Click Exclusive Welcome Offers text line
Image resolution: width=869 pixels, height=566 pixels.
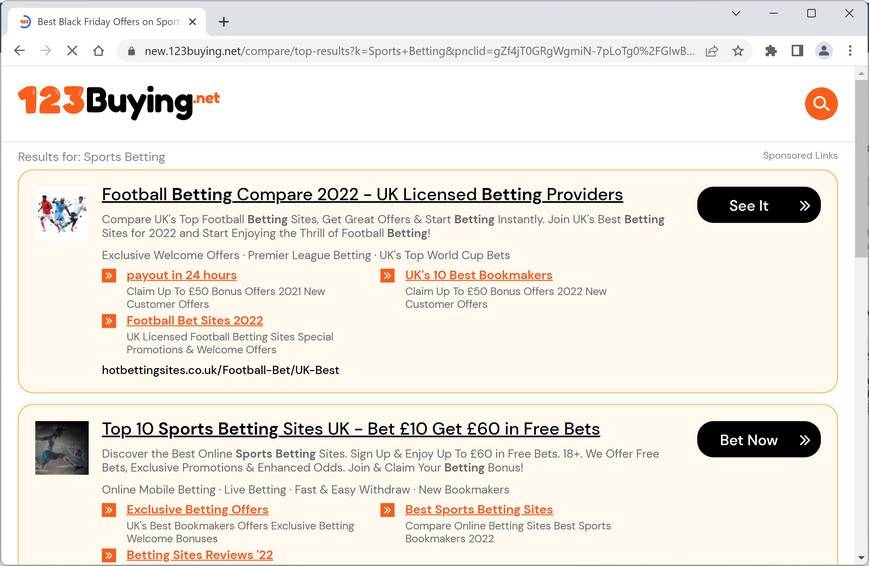coord(306,256)
